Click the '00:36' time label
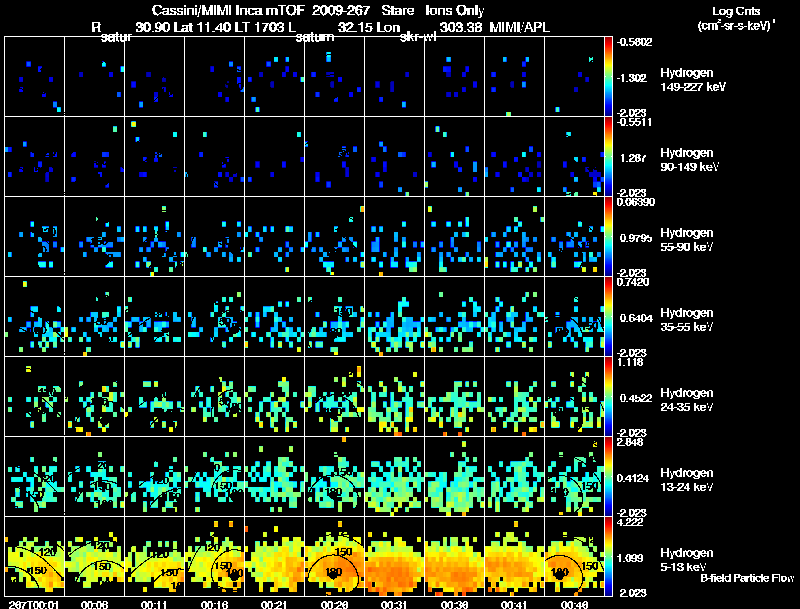The width and height of the screenshot is (800, 609). (454, 605)
